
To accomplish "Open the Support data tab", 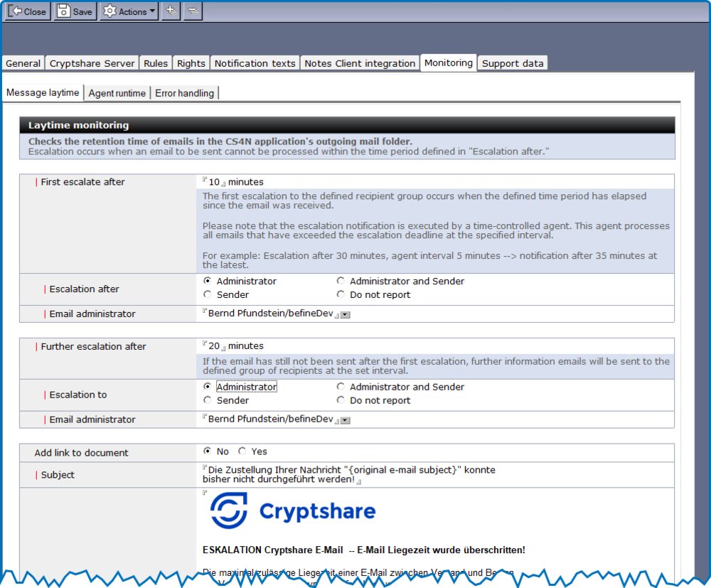I will (513, 63).
